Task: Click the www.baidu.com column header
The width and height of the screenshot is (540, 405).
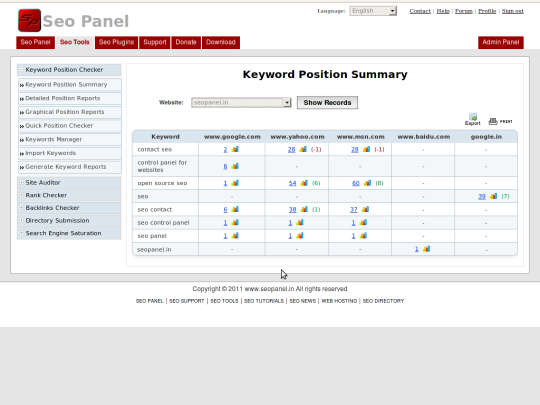Action: (x=424, y=137)
